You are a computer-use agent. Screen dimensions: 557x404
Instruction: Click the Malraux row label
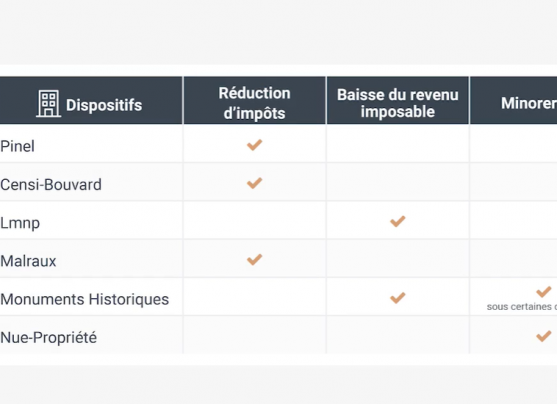pyautogui.click(x=28, y=261)
